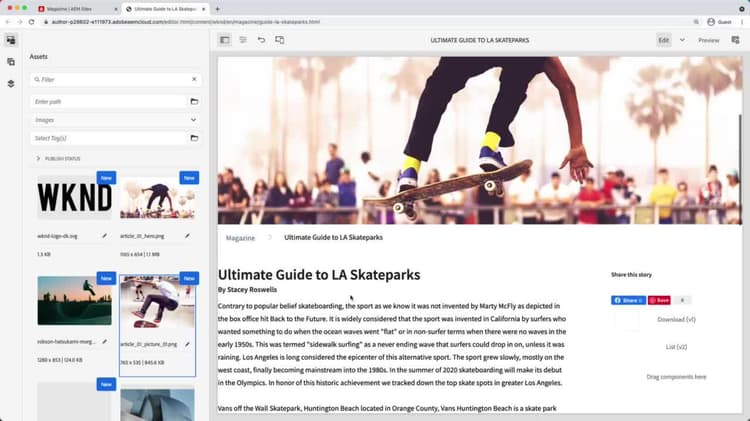Click the Facebook Share button
Screen dimensions: 750x421
click(629, 300)
